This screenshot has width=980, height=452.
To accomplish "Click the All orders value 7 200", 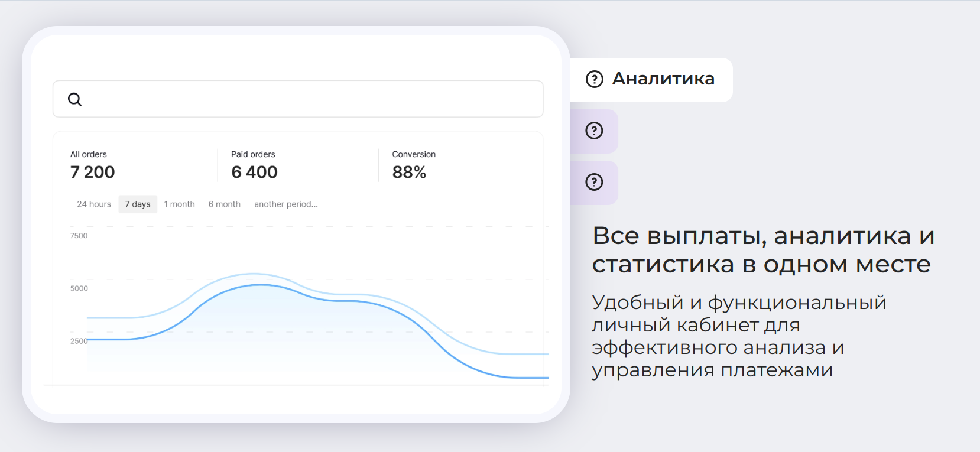I will click(x=92, y=173).
